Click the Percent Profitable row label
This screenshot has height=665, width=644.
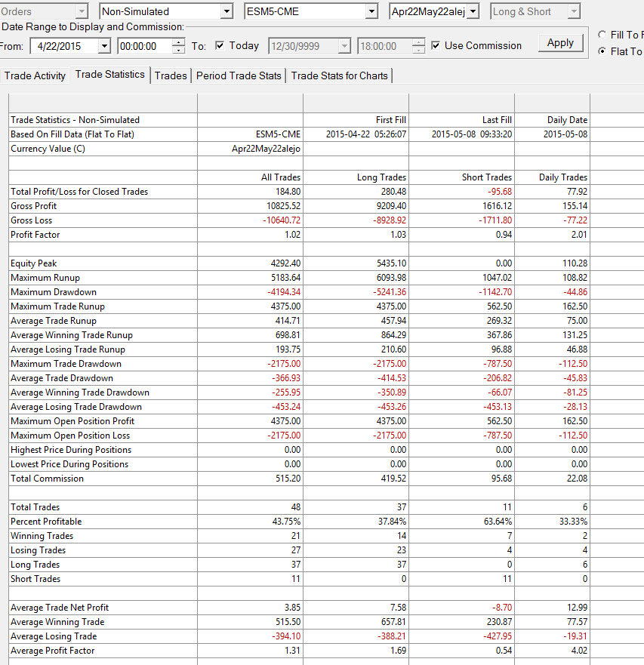[46, 522]
